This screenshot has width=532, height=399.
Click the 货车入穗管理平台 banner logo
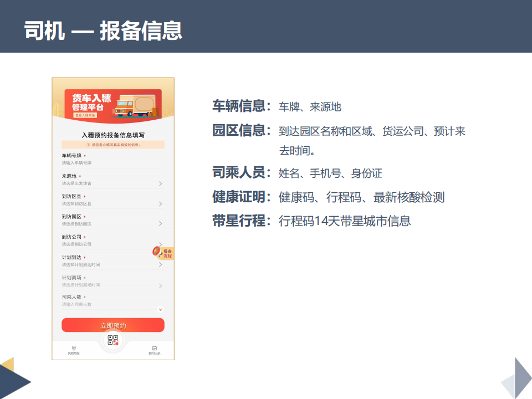pyautogui.click(x=92, y=101)
